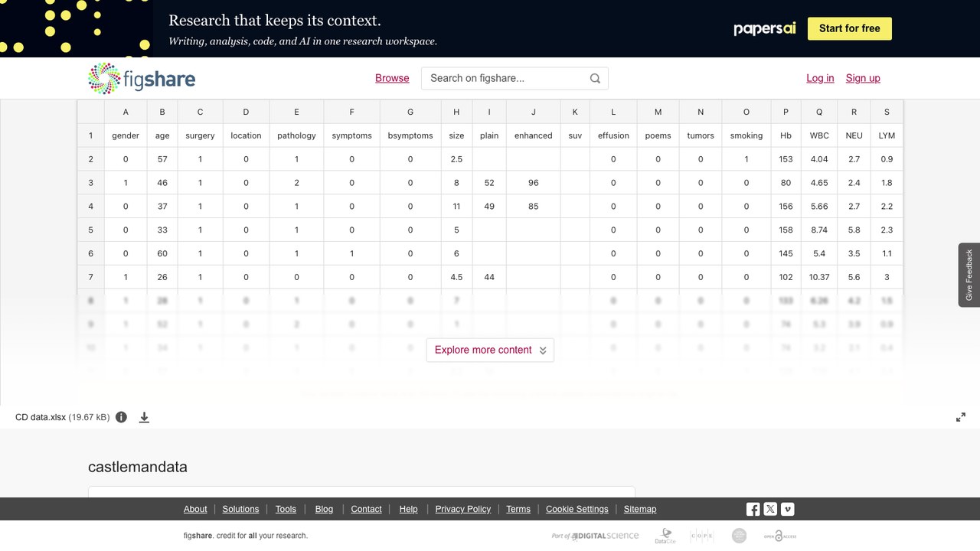Image resolution: width=980 pixels, height=551 pixels.
Task: Expand with Explore more content
Action: 490,350
